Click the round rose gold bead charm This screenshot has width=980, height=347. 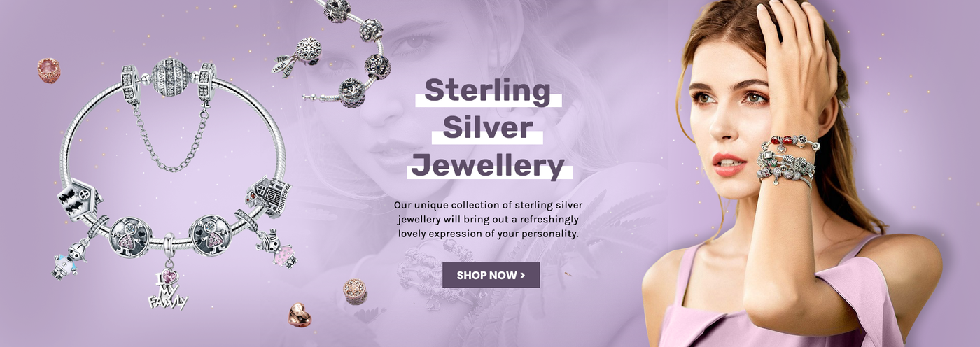pos(355,292)
